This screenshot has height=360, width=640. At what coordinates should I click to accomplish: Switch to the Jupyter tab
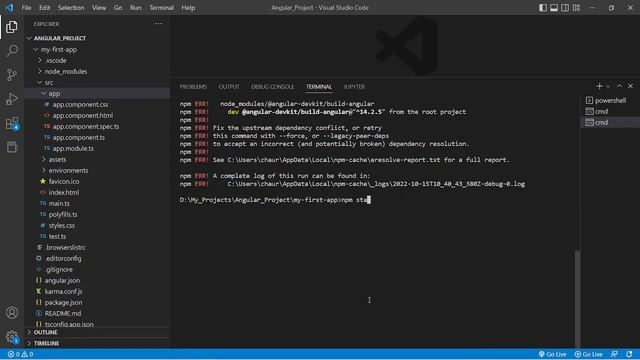click(x=354, y=87)
